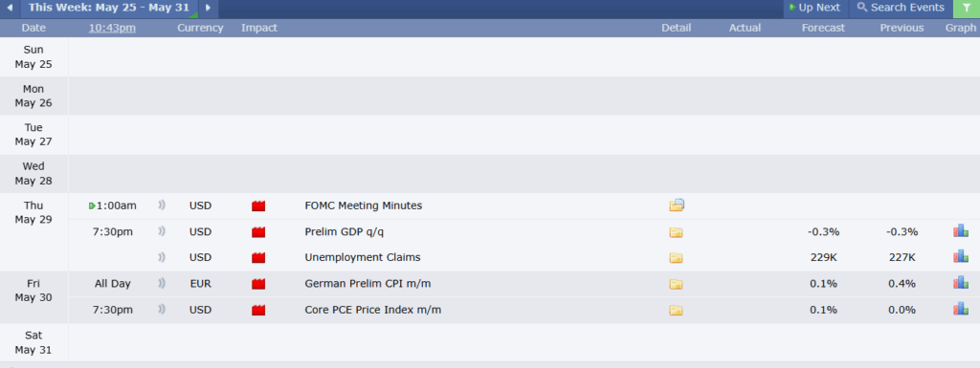Open detail folder for Core PCE Price Index
Screen dimensions: 980x368
[676, 310]
